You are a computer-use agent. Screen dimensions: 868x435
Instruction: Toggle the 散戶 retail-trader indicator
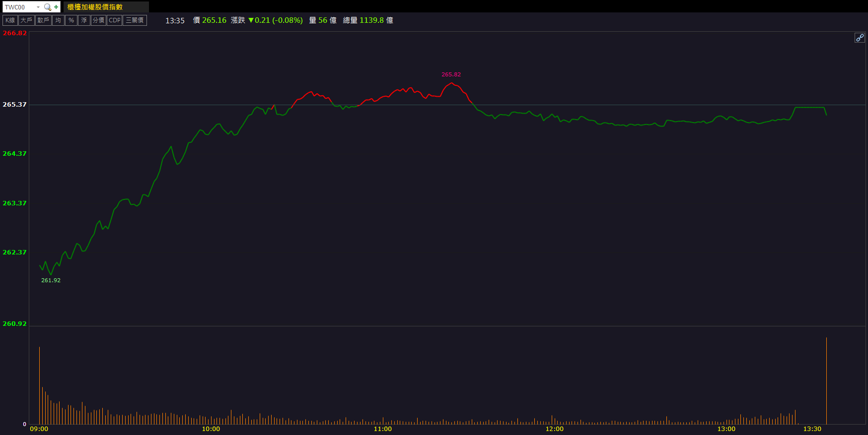43,20
